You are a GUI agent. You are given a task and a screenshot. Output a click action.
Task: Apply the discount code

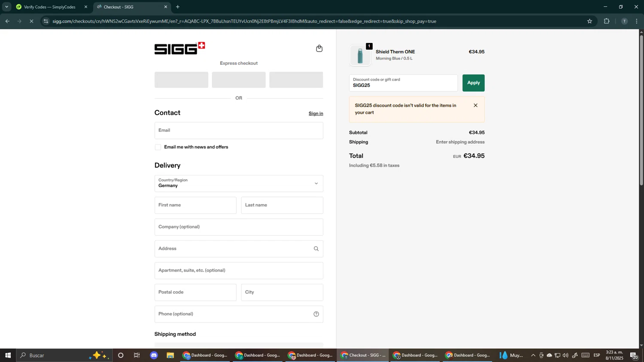coord(473,83)
